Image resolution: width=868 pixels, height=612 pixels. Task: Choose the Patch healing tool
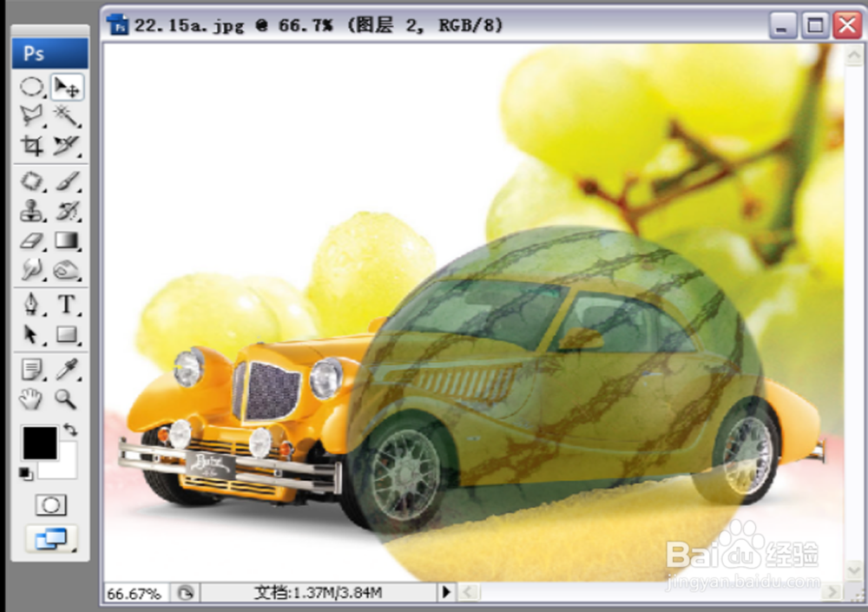pos(32,181)
